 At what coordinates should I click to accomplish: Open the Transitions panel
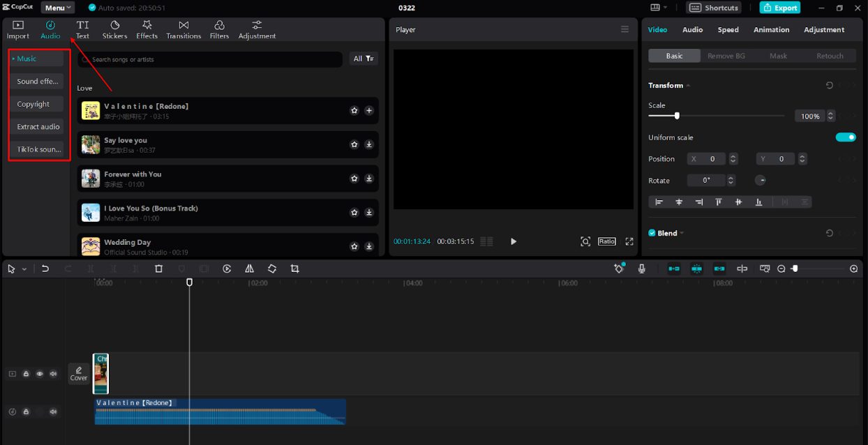[184, 29]
